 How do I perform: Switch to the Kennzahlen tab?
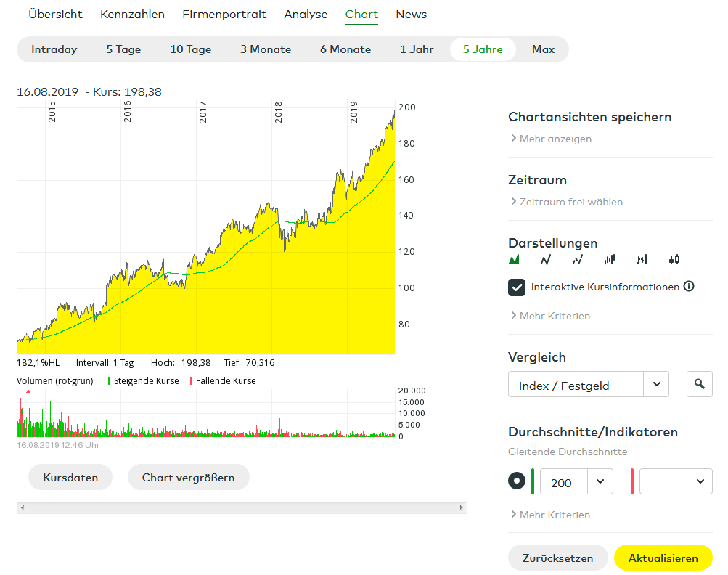132,15
